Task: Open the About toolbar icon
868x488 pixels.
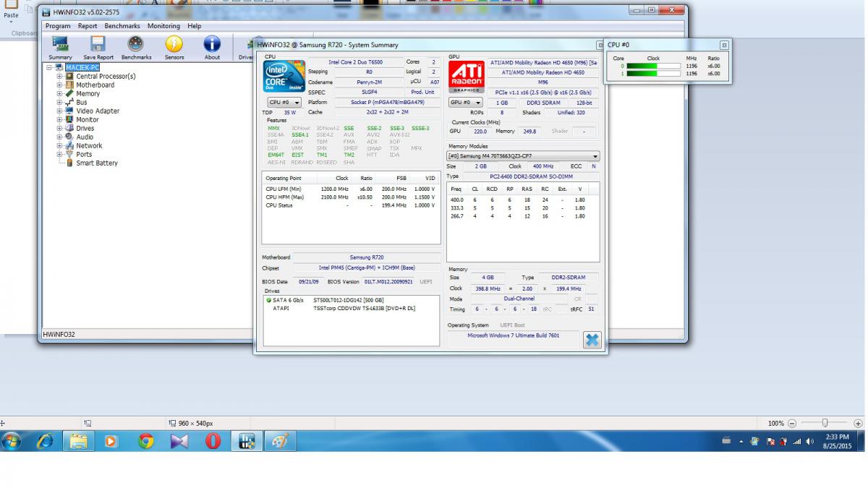Action: pyautogui.click(x=212, y=48)
